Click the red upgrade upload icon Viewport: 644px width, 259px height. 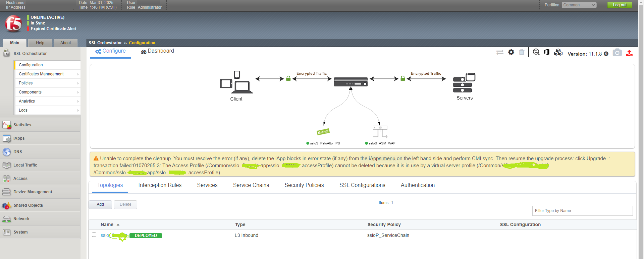[x=629, y=53]
